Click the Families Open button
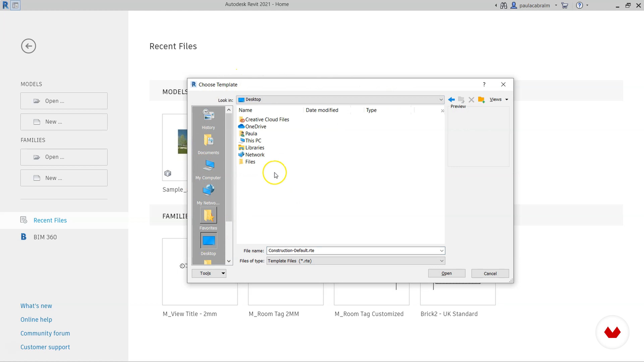Viewport: 644px width, 362px height. [x=64, y=157]
